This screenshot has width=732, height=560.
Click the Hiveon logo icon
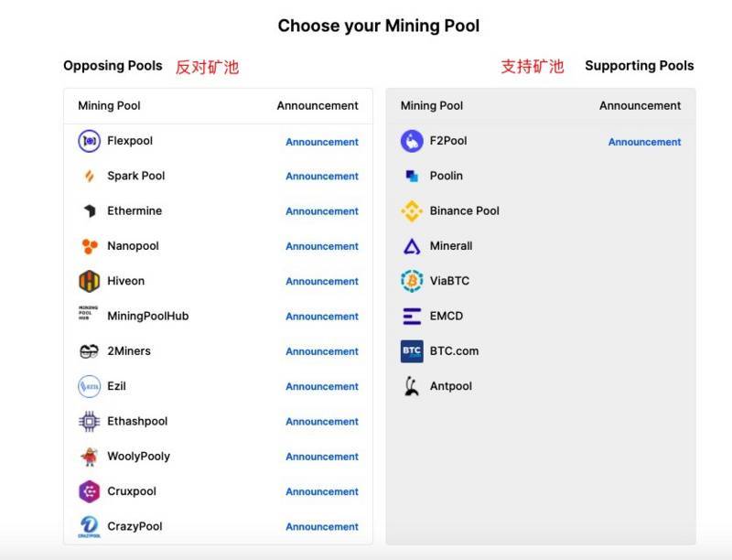tap(88, 281)
